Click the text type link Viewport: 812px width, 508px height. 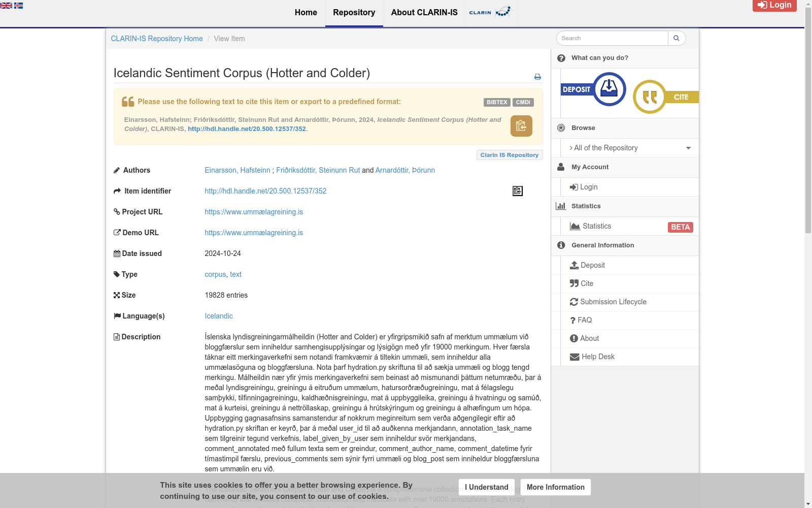[235, 274]
